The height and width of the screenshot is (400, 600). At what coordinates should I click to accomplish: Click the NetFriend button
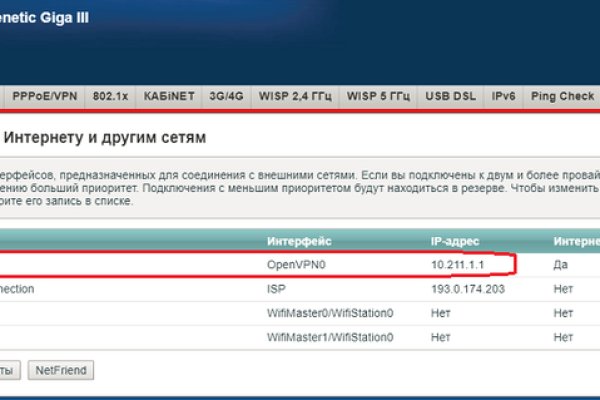61,370
